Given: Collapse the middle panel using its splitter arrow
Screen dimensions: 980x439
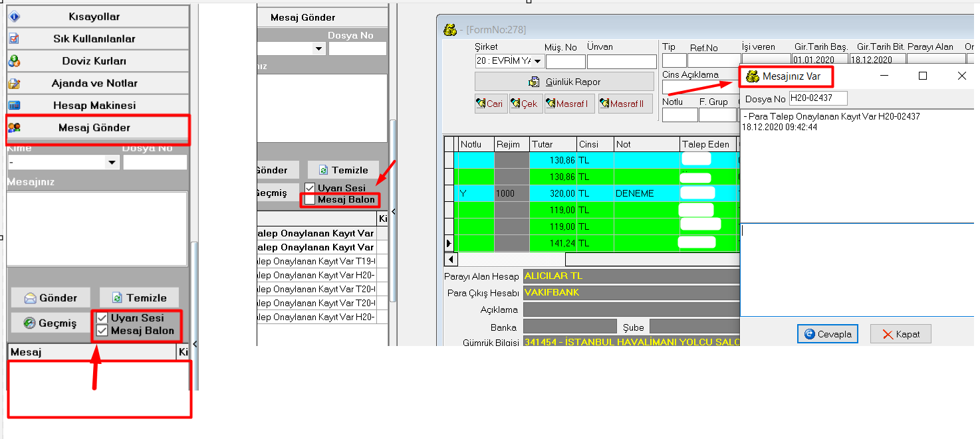Looking at the screenshot, I should (394, 211).
